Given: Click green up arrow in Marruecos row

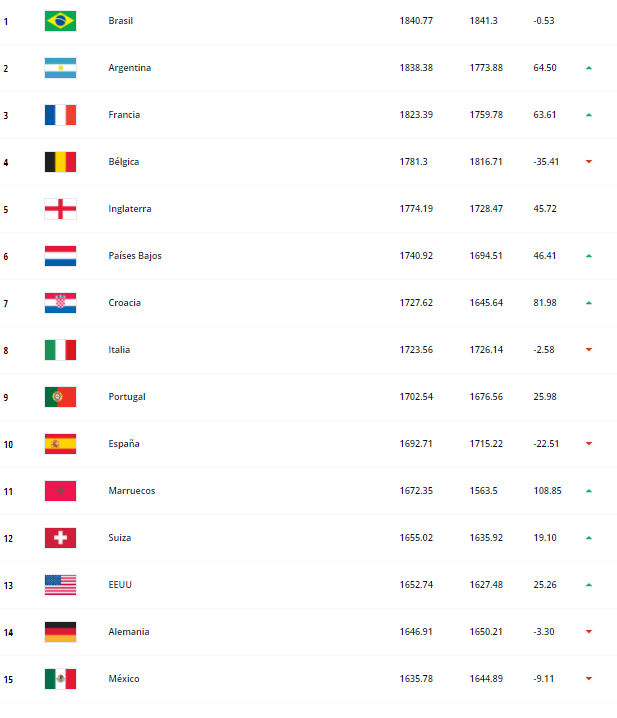Looking at the screenshot, I should point(589,491).
